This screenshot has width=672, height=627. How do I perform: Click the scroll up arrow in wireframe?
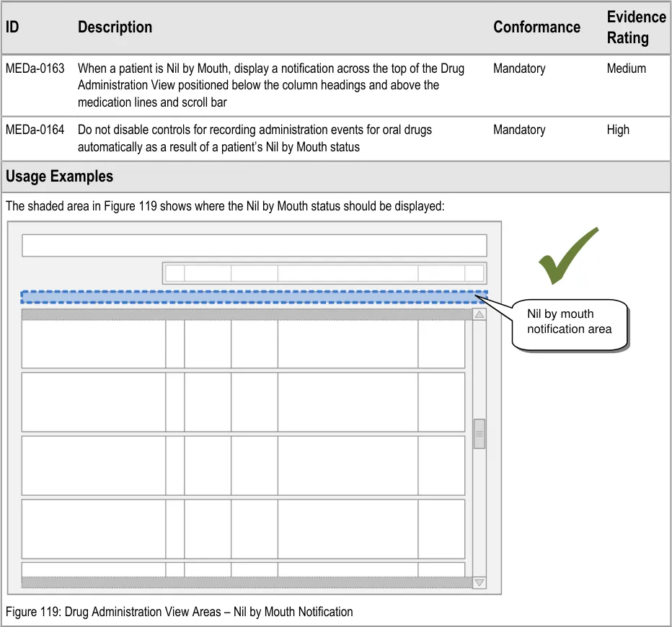tap(479, 314)
